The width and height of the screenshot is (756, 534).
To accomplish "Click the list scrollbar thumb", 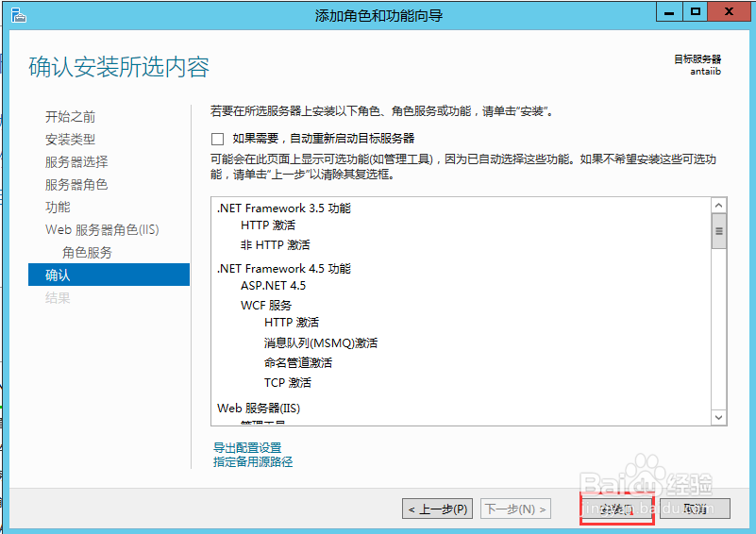I will [718, 231].
